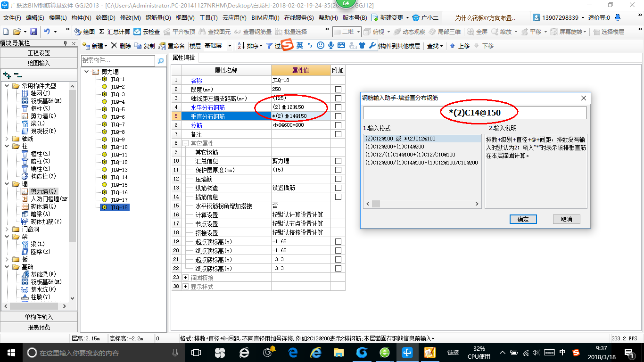Select 集水坑(K) in the navigator tree
Image resolution: width=644 pixels, height=362 pixels.
(x=39, y=289)
